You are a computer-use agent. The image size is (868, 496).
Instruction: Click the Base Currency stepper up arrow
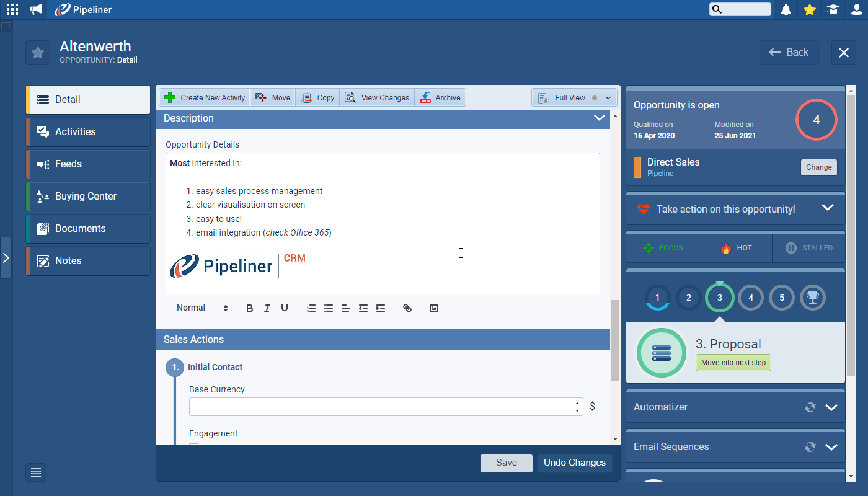576,403
